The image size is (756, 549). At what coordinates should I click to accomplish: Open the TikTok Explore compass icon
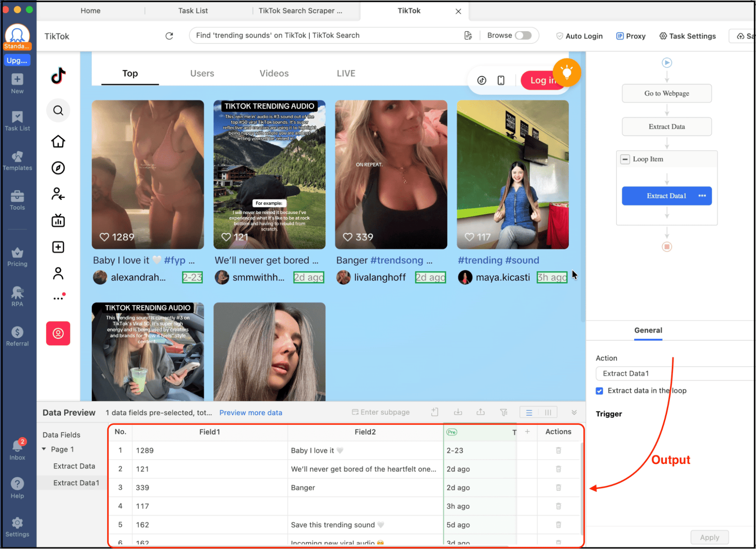pyautogui.click(x=58, y=168)
